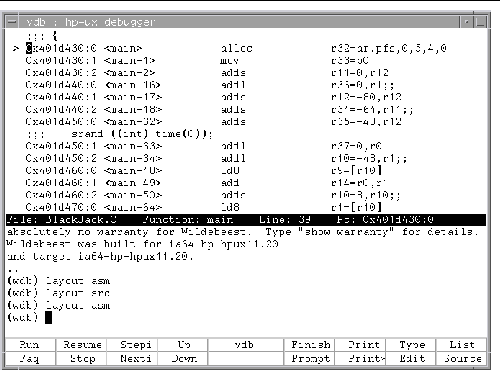
Task: Click the 'show warranty' message line
Action: (x=243, y=232)
